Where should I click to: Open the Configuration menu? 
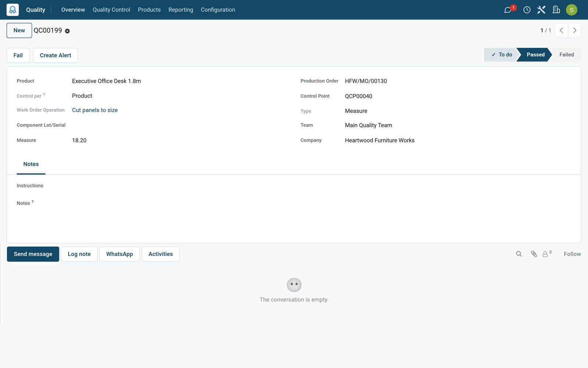(218, 10)
